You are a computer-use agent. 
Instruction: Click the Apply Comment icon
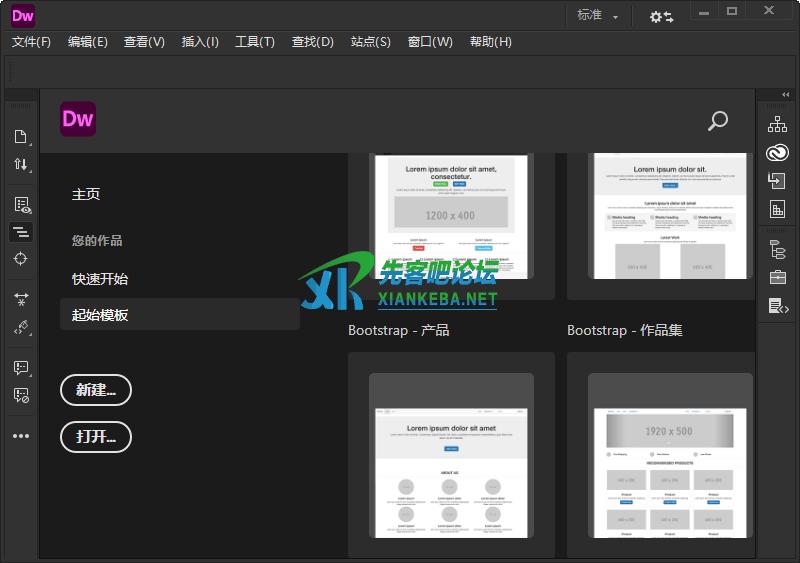click(21, 368)
